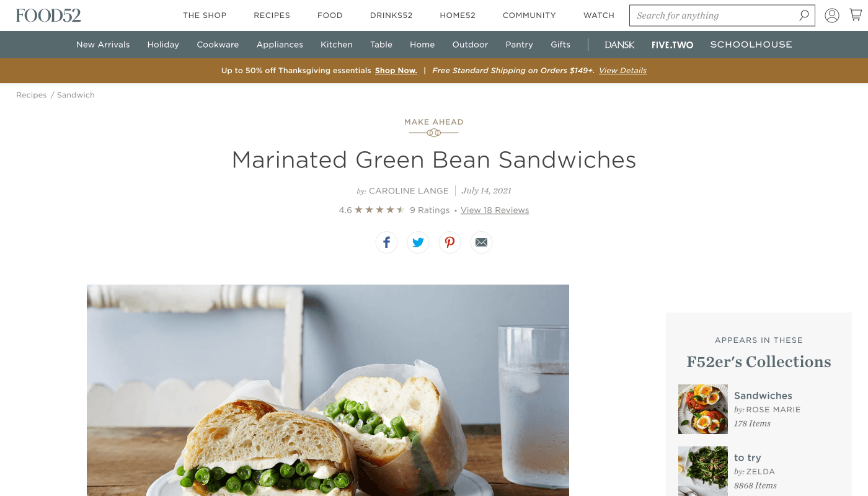Share recipe on Twitter
Image resolution: width=868 pixels, height=496 pixels.
(x=418, y=242)
